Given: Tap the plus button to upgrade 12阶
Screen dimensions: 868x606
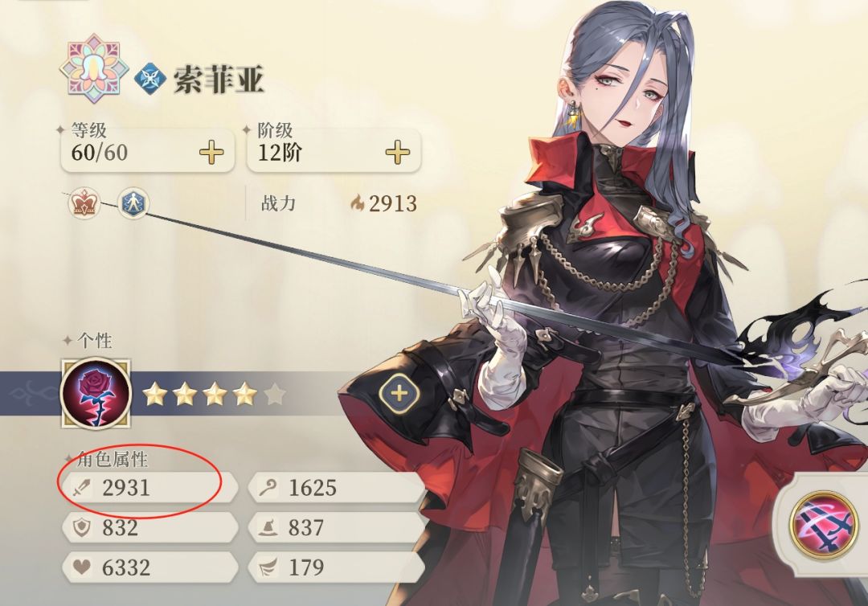Looking at the screenshot, I should 398,152.
